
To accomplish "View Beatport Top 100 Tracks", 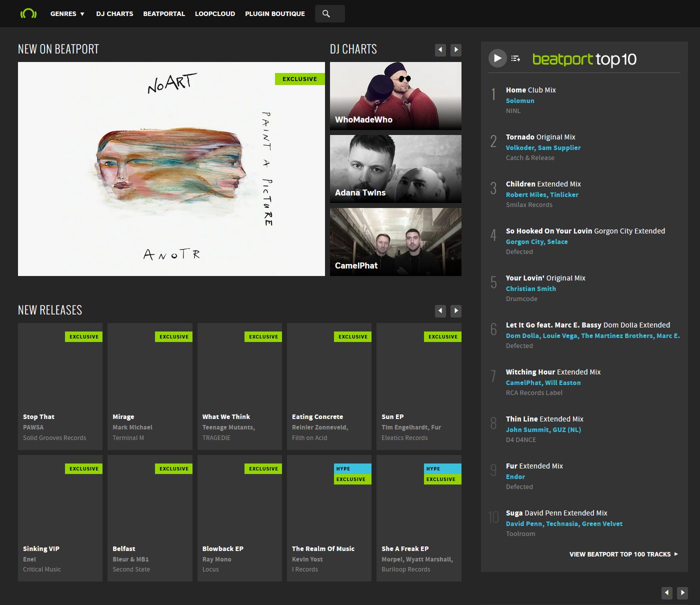I will click(x=623, y=554).
